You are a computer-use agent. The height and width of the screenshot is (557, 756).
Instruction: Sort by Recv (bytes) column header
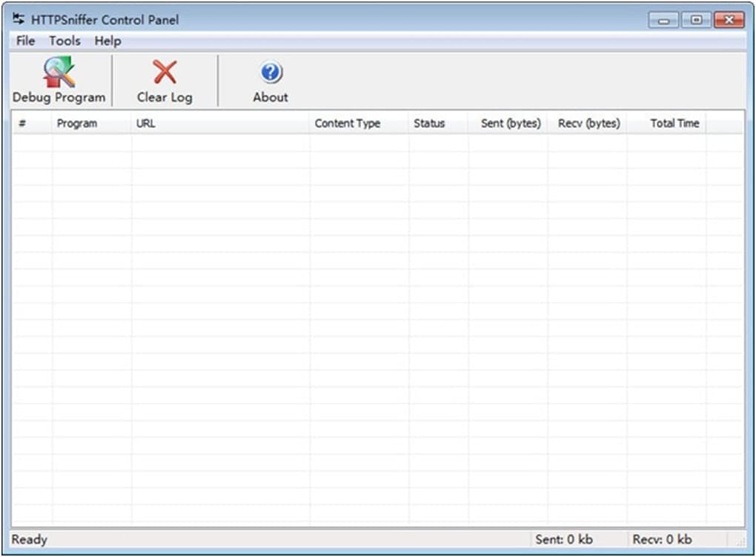587,124
